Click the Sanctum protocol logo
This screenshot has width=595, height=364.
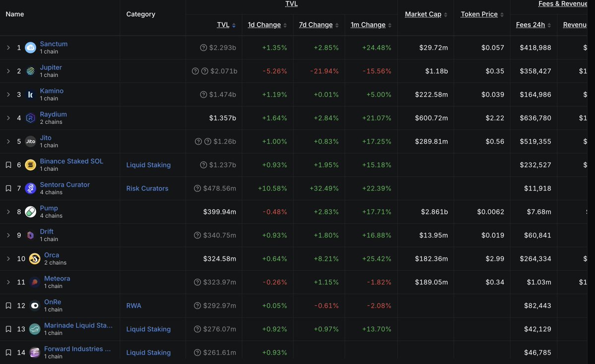pos(31,48)
